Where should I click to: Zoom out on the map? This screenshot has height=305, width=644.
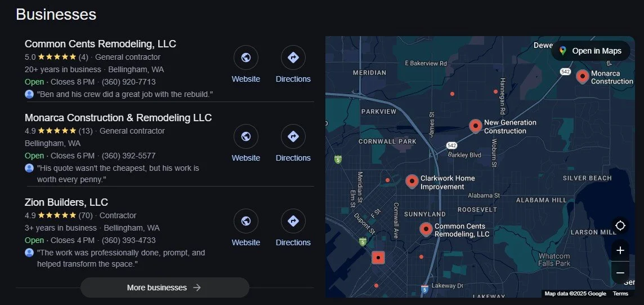(620, 272)
